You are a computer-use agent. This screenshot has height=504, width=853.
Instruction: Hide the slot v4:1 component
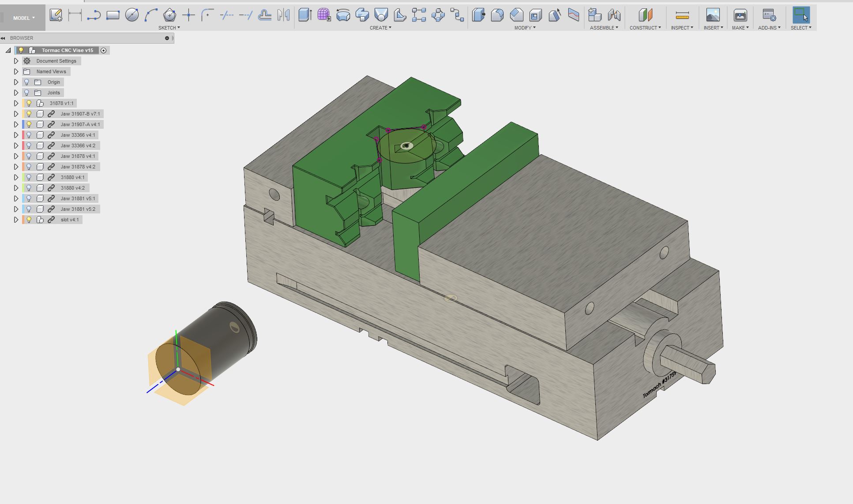pos(29,220)
